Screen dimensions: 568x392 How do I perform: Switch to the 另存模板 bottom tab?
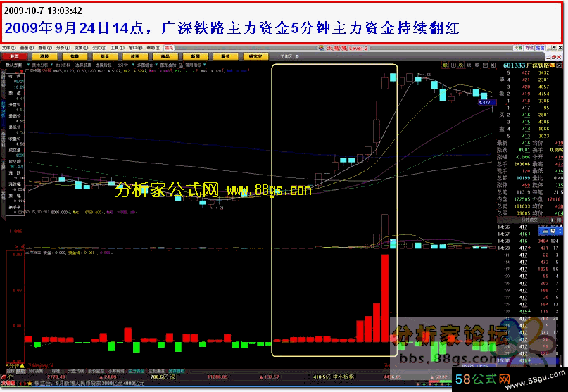click(177, 371)
